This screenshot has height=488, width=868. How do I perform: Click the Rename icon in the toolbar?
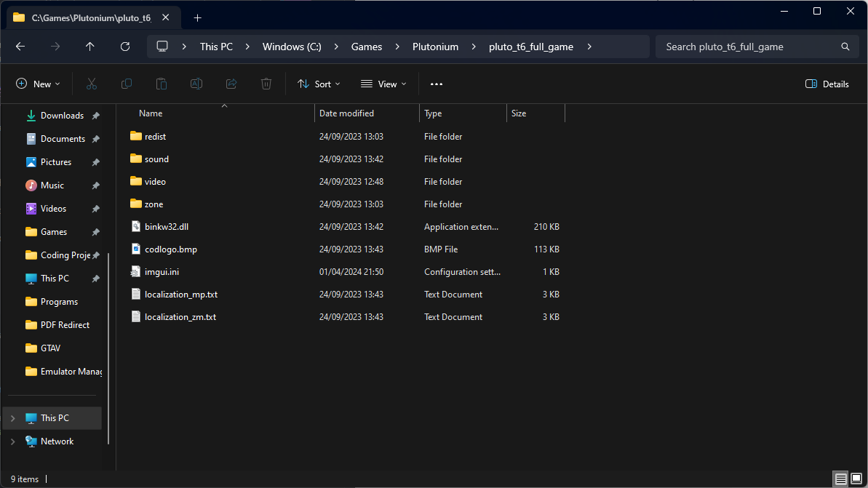click(196, 84)
